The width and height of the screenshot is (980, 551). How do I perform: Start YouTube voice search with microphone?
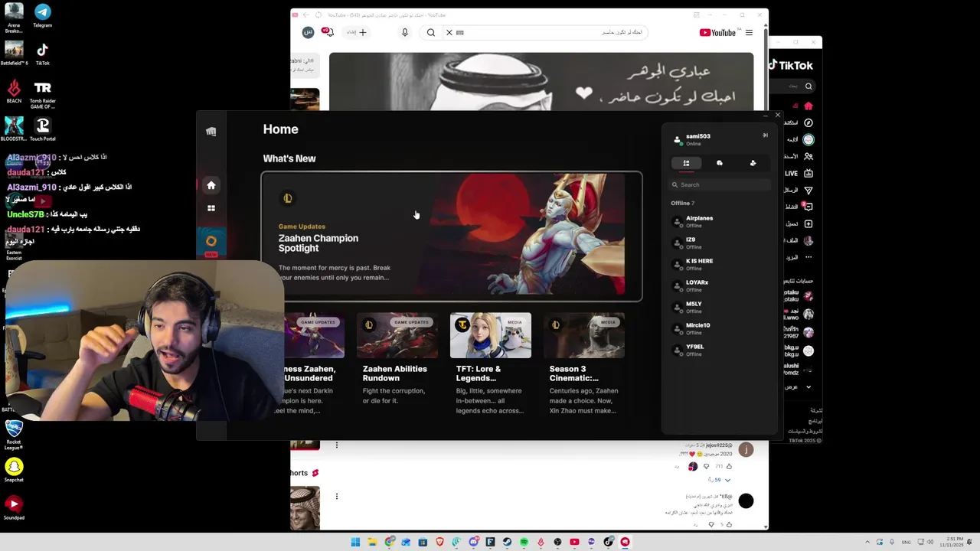405,32
